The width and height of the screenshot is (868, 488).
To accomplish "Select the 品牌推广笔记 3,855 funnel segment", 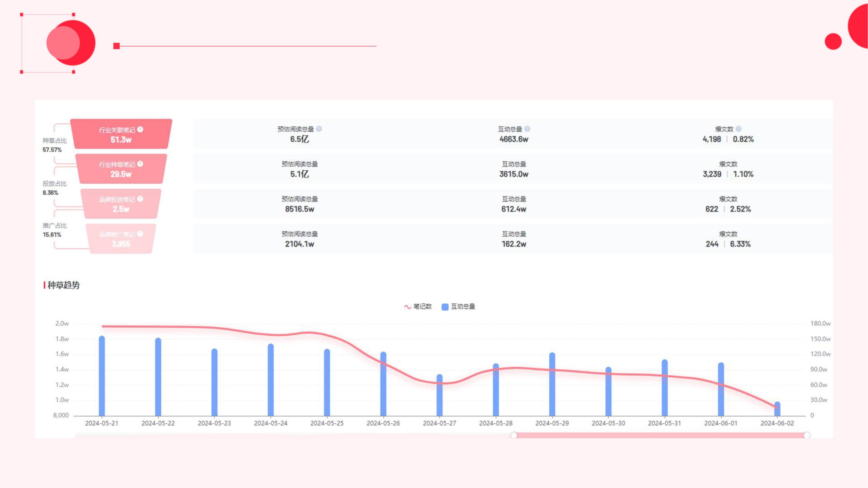I will pyautogui.click(x=121, y=239).
